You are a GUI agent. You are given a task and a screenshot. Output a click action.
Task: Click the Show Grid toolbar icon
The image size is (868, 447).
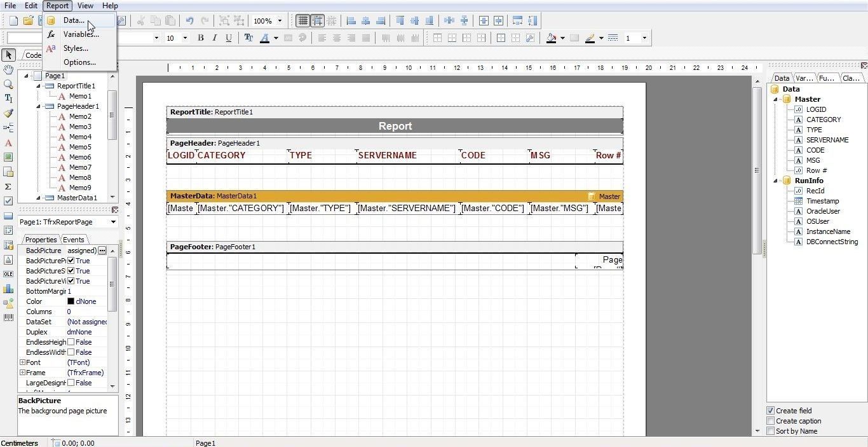click(x=303, y=21)
